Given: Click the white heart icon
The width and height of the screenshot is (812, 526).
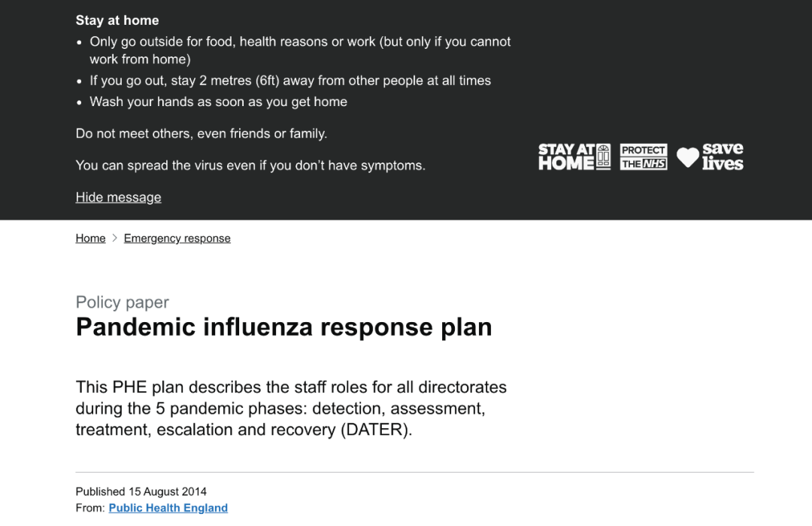Looking at the screenshot, I should pos(687,157).
